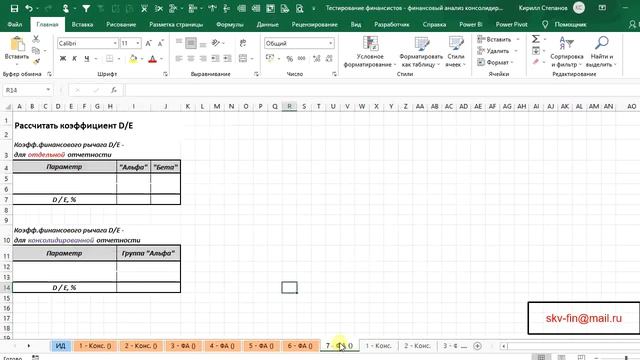Open the text orientation options
The height and width of the screenshot is (360, 640).
[x=216, y=43]
